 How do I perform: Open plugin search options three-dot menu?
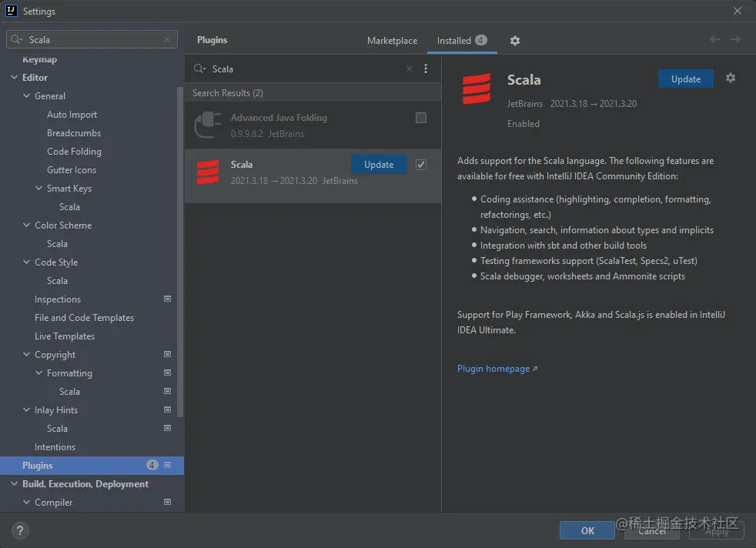[425, 69]
